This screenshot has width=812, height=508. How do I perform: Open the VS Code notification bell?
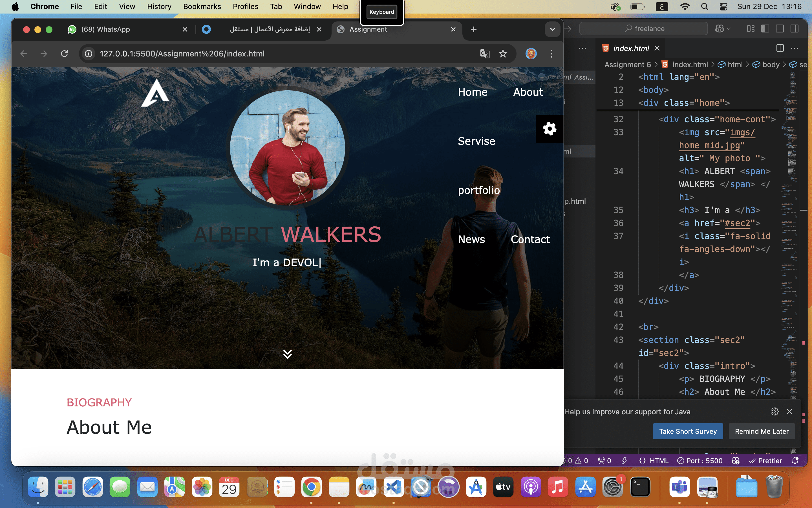(x=795, y=461)
